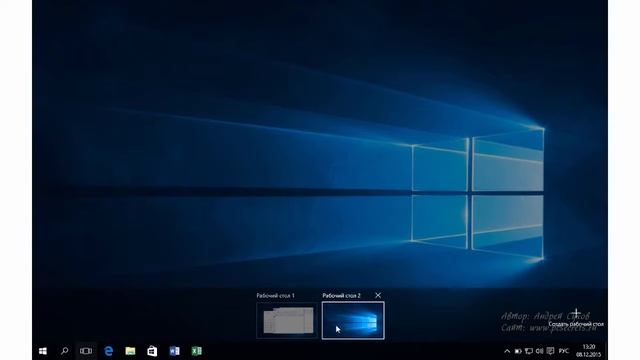Click the Рабочий стол 2 label
Viewport: 640px width, 360px height.
click(342, 296)
